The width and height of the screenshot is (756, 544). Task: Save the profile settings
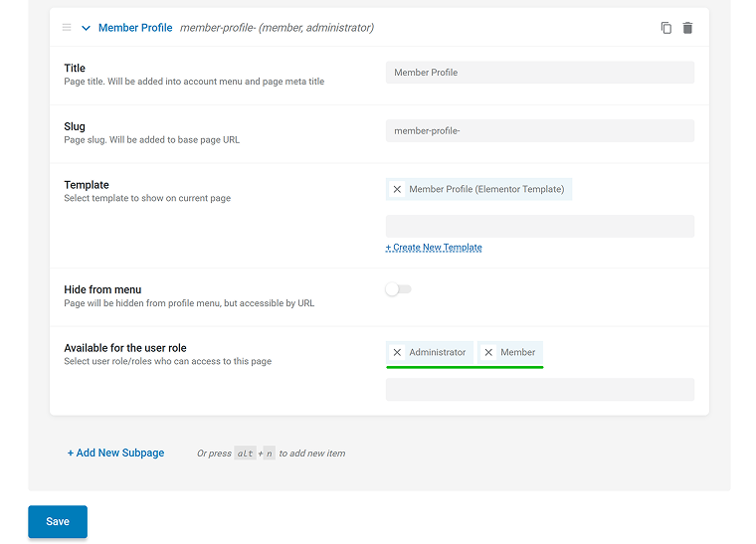point(58,521)
